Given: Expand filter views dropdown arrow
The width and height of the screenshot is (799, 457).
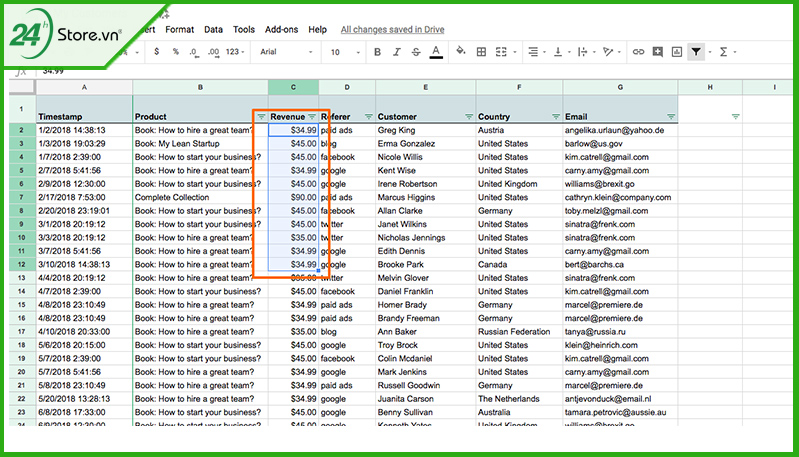Looking at the screenshot, I should (x=710, y=52).
